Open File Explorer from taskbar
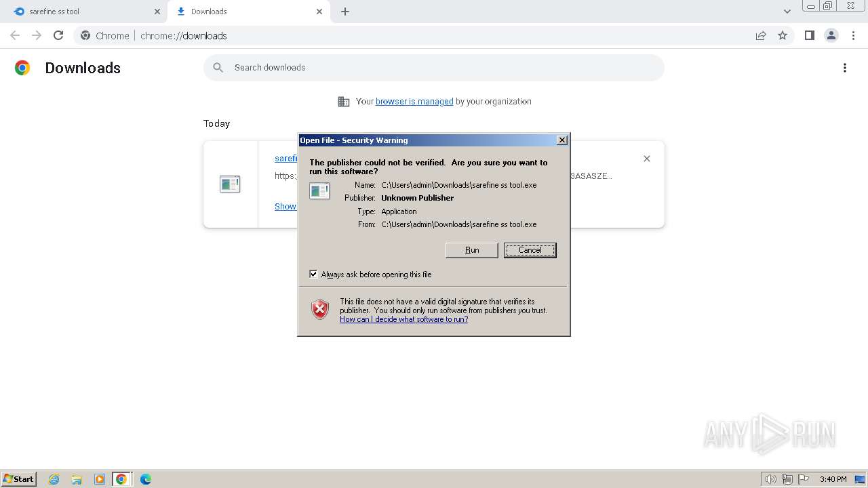The height and width of the screenshot is (488, 868). pyautogui.click(x=77, y=479)
